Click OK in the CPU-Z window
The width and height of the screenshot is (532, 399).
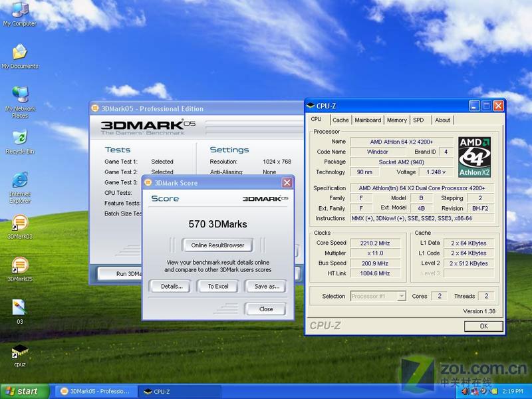[x=483, y=326]
